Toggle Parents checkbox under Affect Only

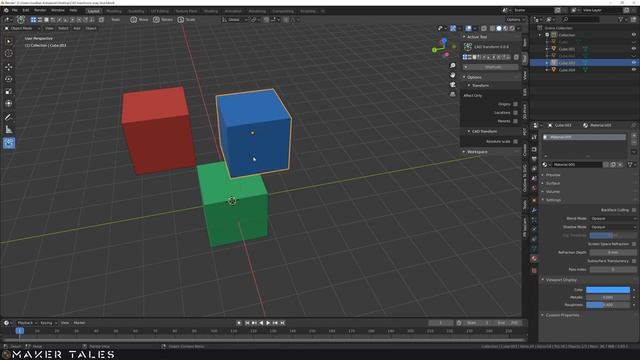pyautogui.click(x=515, y=121)
